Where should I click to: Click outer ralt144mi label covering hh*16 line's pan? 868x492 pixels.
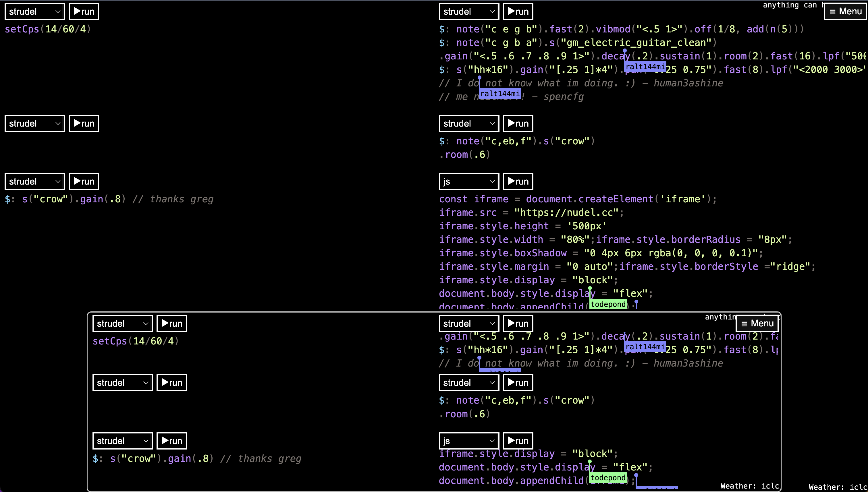645,67
